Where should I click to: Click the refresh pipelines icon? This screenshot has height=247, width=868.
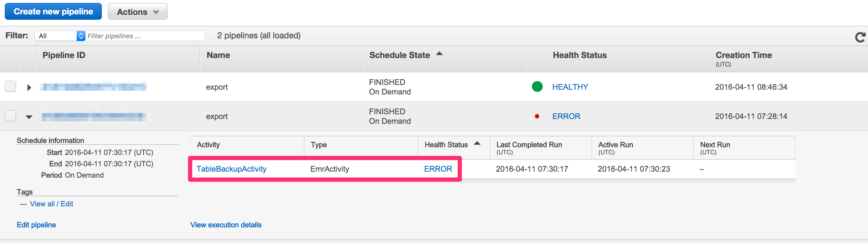[x=860, y=37]
